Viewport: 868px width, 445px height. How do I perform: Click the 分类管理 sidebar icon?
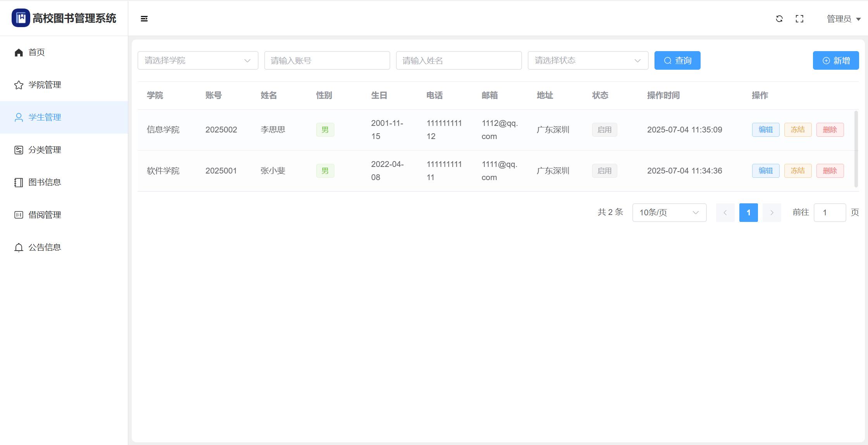[x=19, y=150]
